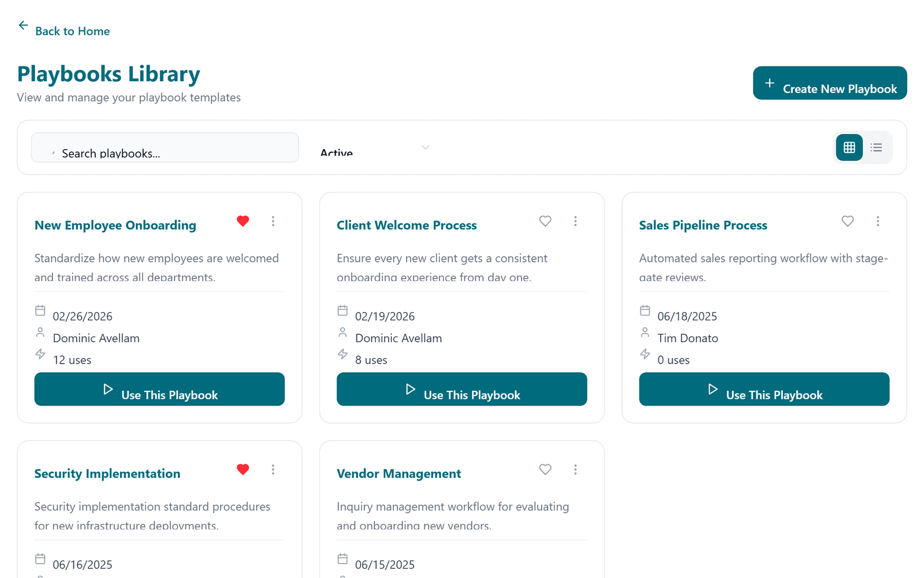The width and height of the screenshot is (924, 578).
Task: Focus the Search playbooks field
Action: point(165,147)
